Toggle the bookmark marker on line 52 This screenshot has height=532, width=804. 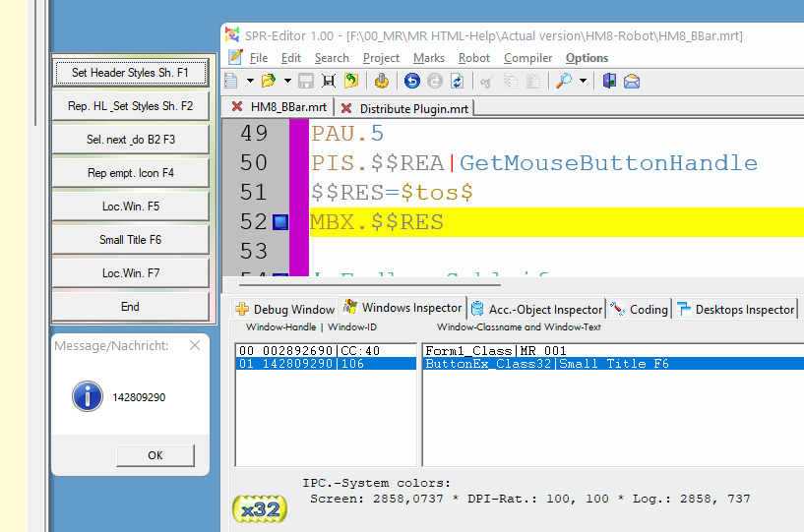click(x=279, y=223)
